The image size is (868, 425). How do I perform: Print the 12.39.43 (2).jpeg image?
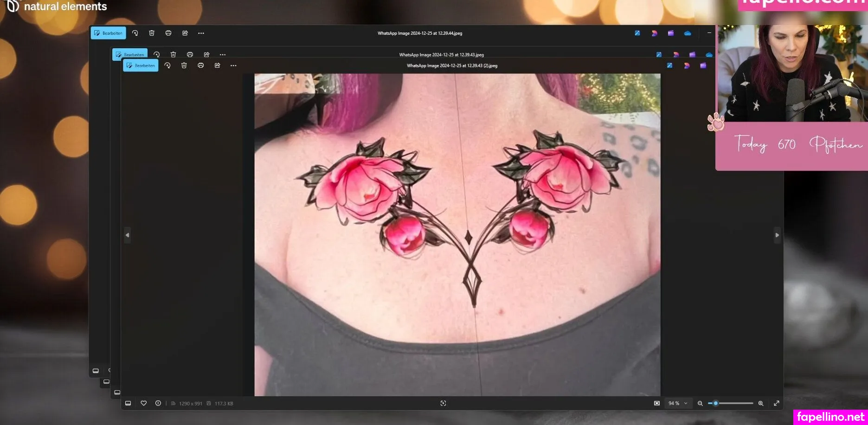pyautogui.click(x=201, y=66)
